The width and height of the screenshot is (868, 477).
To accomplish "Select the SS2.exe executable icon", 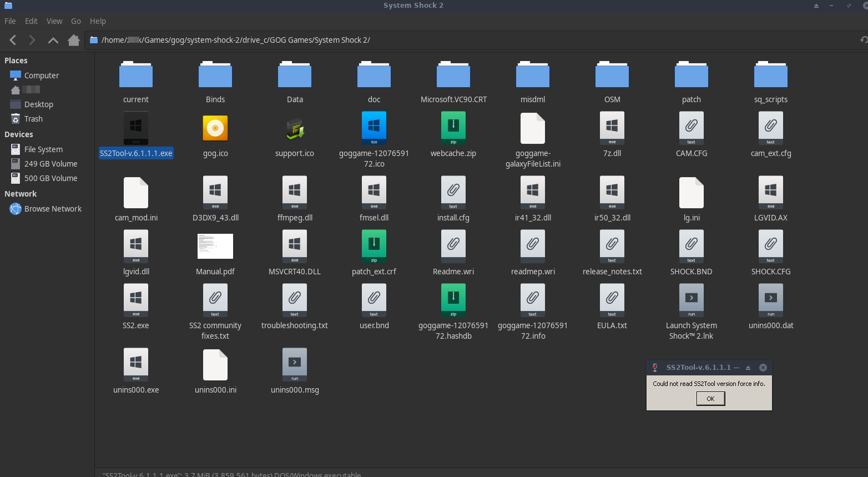I will coord(136,300).
